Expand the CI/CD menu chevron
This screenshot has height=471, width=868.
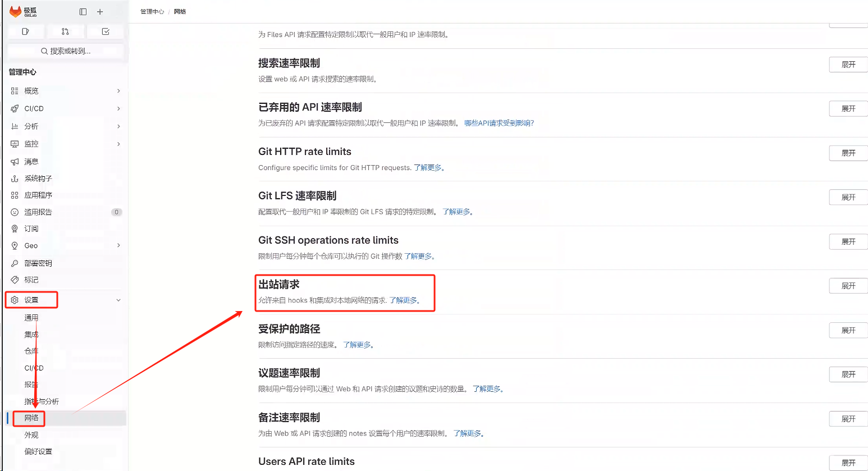[118, 108]
